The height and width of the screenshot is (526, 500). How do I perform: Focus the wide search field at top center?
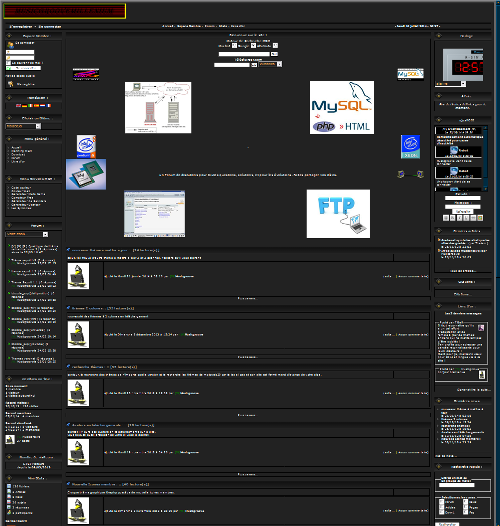pos(244,54)
